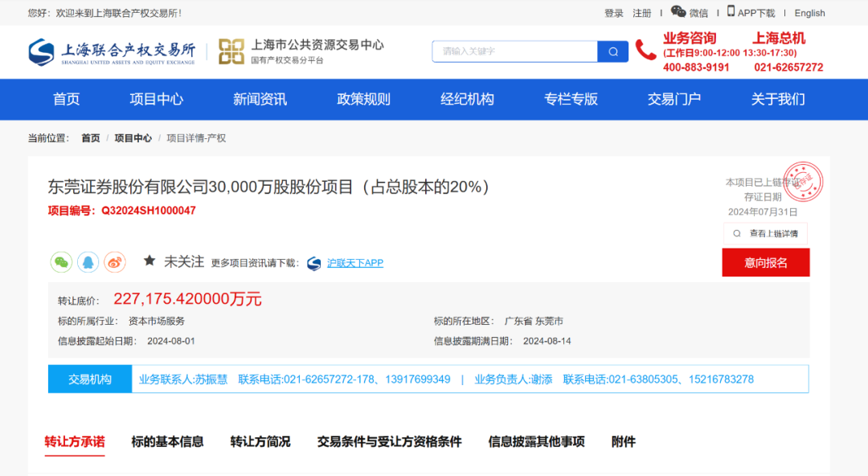Click the Weibo share icon
Screen dimensions: 868x476
coord(115,262)
